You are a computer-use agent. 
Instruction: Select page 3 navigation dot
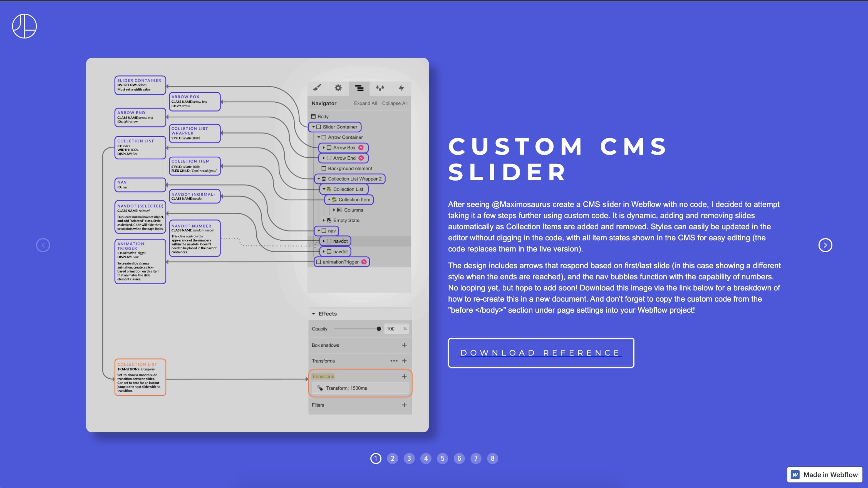click(x=408, y=458)
